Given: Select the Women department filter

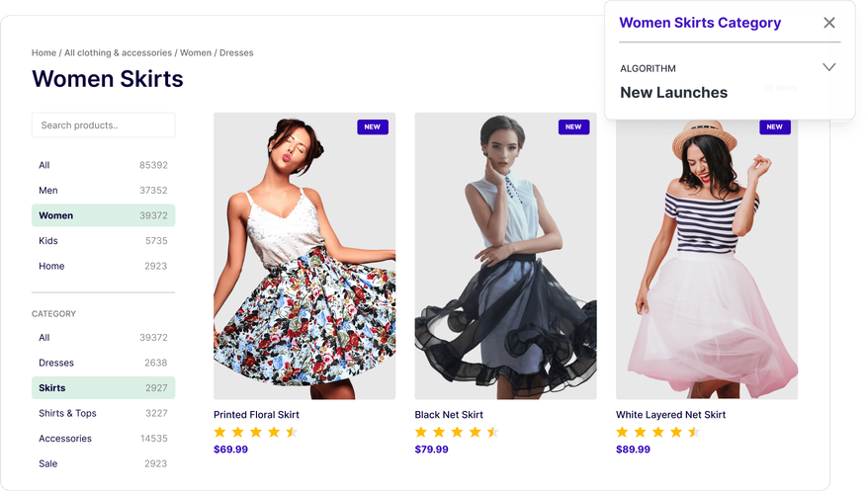Looking at the screenshot, I should [104, 215].
